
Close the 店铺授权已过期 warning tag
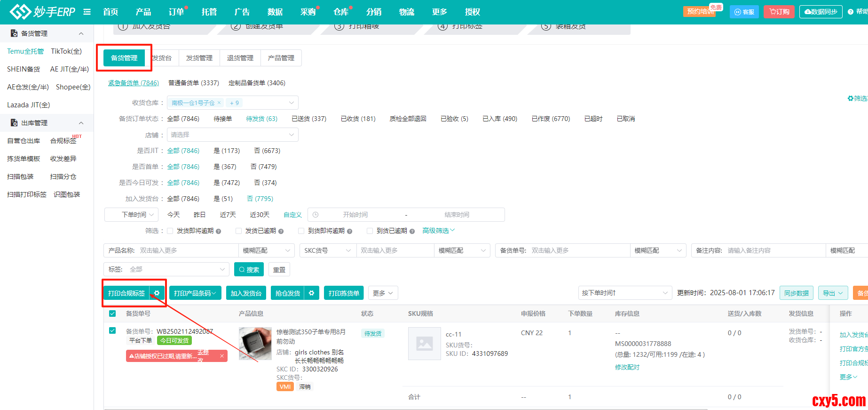tap(222, 356)
